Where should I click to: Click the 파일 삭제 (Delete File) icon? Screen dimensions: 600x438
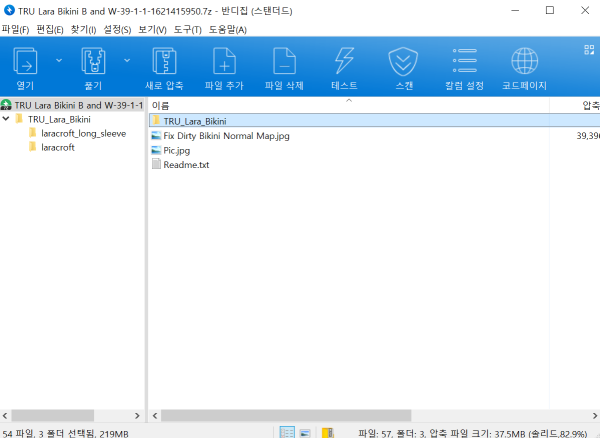pyautogui.click(x=284, y=66)
